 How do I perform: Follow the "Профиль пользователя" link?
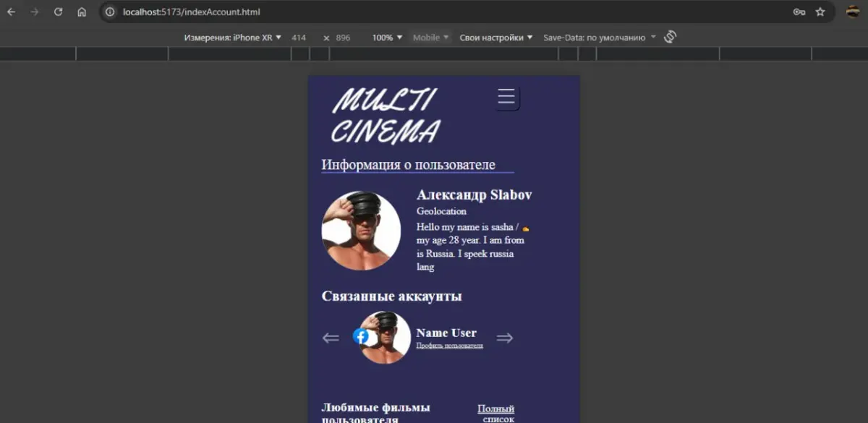tap(449, 346)
